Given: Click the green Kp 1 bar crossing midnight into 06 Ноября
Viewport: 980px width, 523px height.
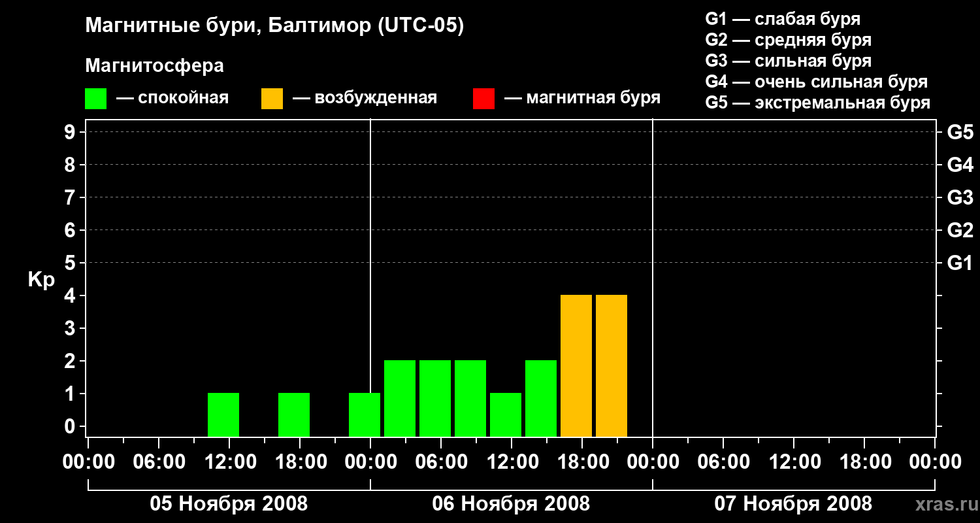Looking at the screenshot, I should pos(365,415).
